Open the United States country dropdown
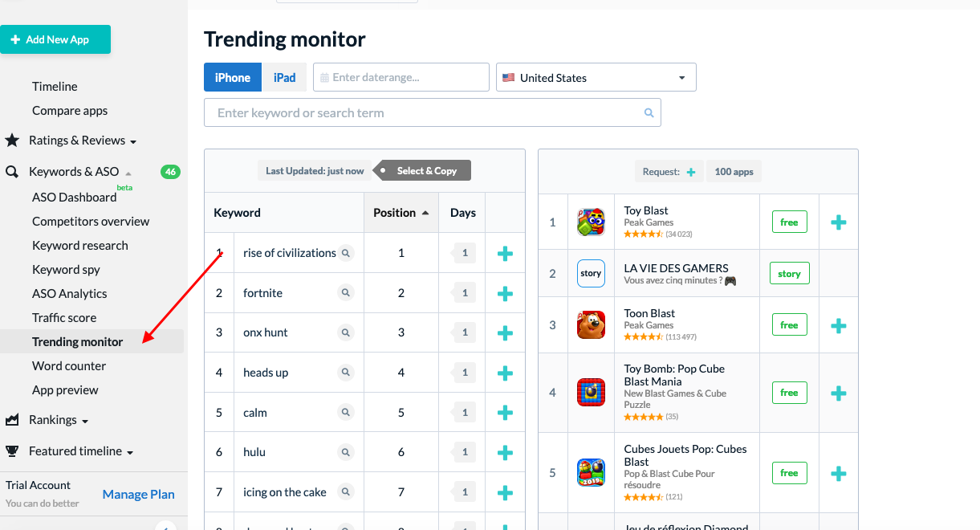980x530 pixels. [x=596, y=77]
